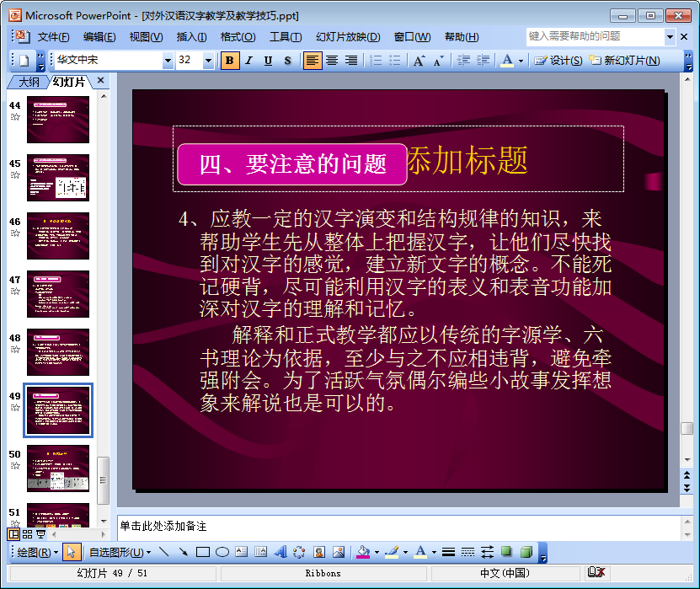
Task: Switch to the 大纲 outline tab
Action: 29,82
